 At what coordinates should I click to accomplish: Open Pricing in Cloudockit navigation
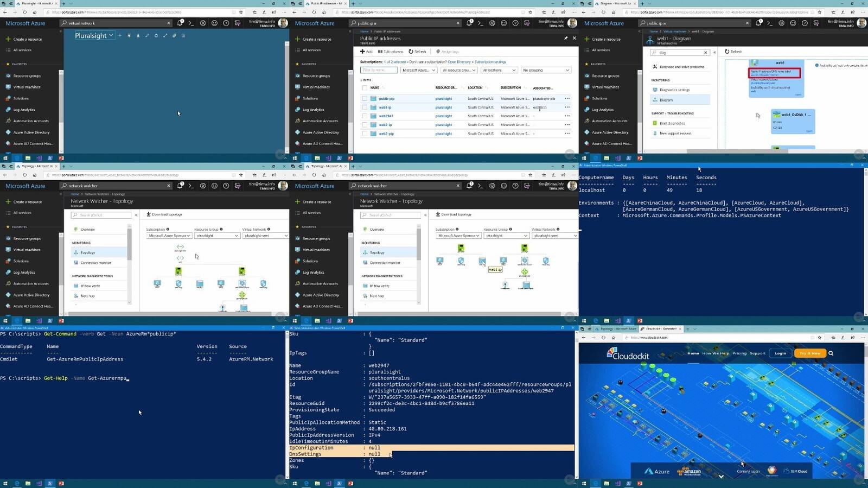pos(739,353)
